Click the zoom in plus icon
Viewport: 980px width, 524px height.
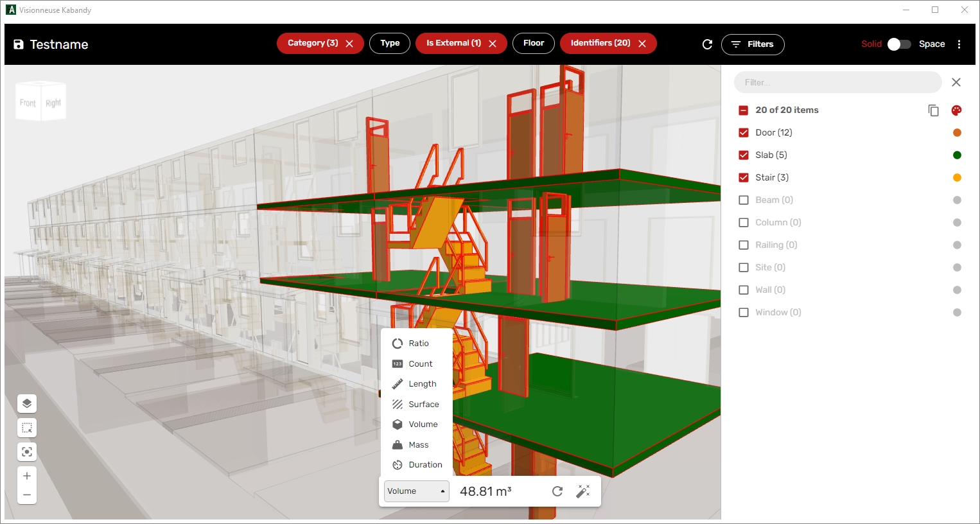(x=26, y=475)
